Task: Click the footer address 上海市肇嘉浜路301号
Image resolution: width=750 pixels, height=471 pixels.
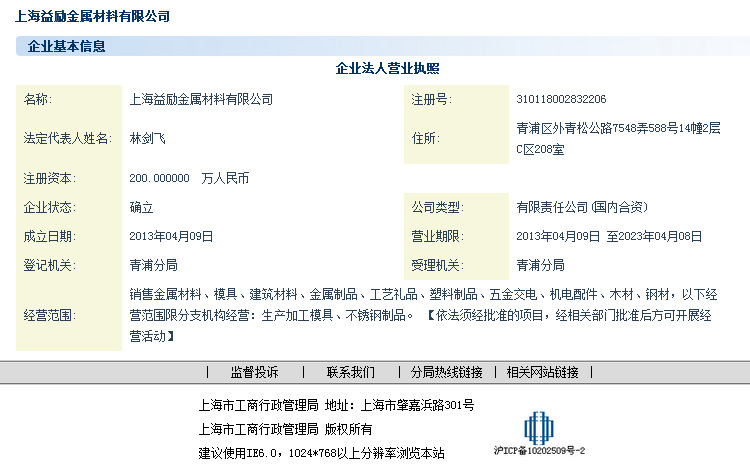Action: 417,405
